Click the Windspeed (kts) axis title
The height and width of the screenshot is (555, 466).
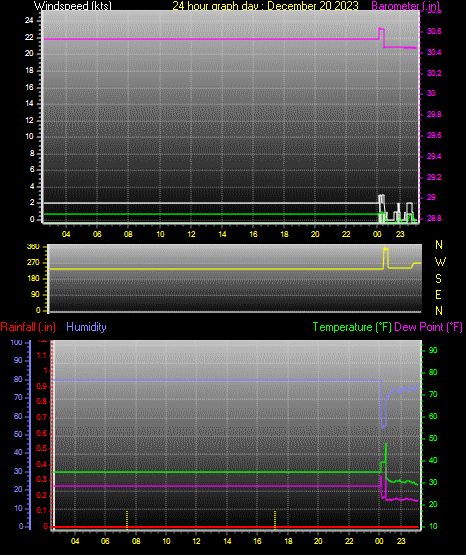tap(73, 6)
